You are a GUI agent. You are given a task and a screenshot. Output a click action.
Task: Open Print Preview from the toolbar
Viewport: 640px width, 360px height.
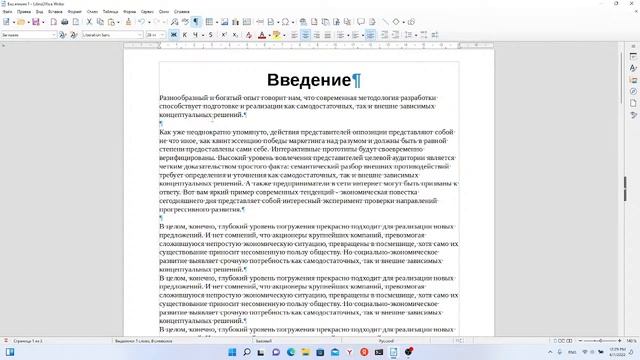tap(76, 22)
